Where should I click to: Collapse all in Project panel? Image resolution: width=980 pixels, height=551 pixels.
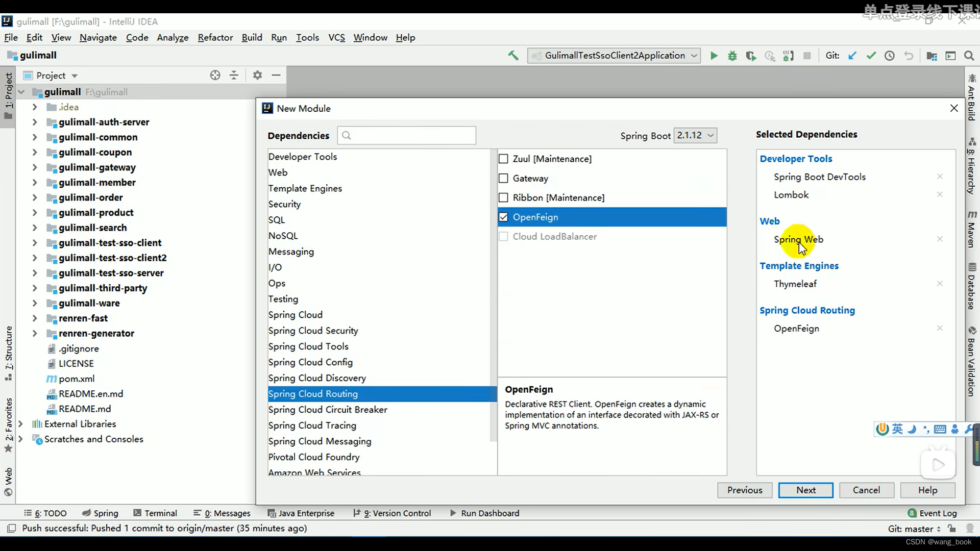[234, 75]
